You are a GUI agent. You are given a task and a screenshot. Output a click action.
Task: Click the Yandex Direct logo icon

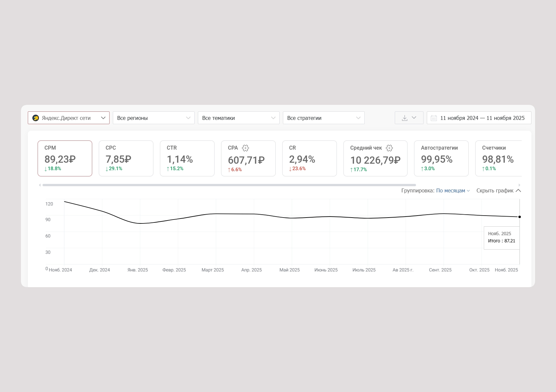click(36, 118)
